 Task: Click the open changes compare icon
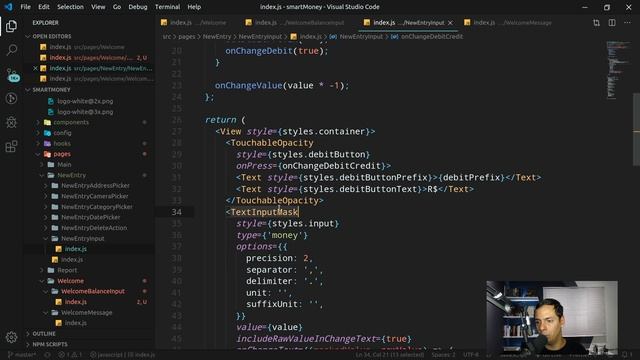[596, 23]
